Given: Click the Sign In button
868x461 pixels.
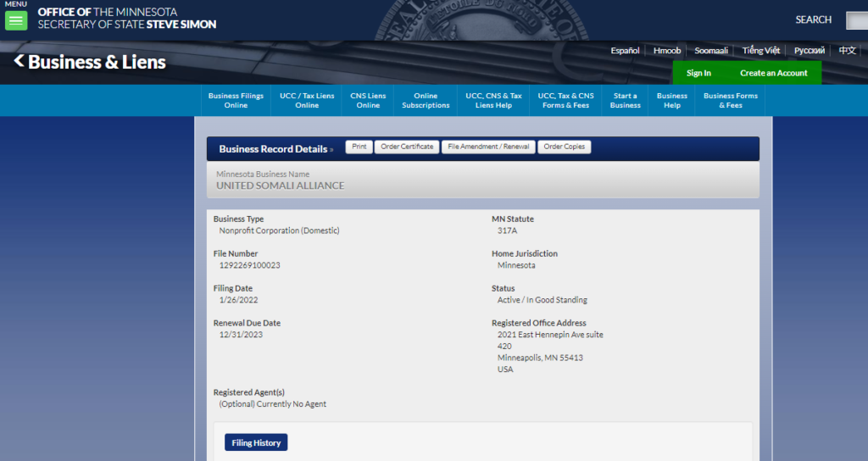Looking at the screenshot, I should click(x=698, y=73).
